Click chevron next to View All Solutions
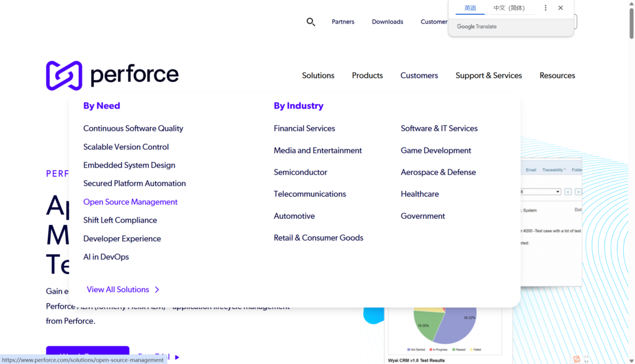Image resolution: width=635 pixels, height=364 pixels. 158,290
